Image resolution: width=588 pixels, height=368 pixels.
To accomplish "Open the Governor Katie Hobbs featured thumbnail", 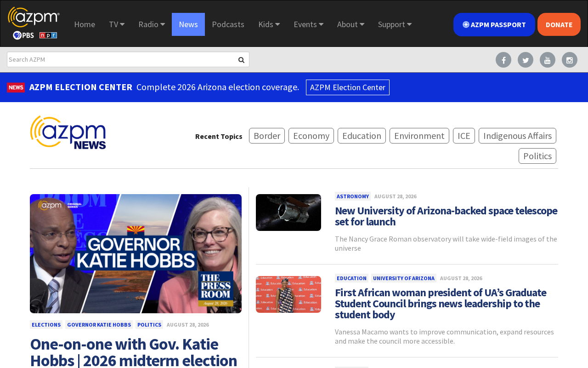I will tap(136, 253).
